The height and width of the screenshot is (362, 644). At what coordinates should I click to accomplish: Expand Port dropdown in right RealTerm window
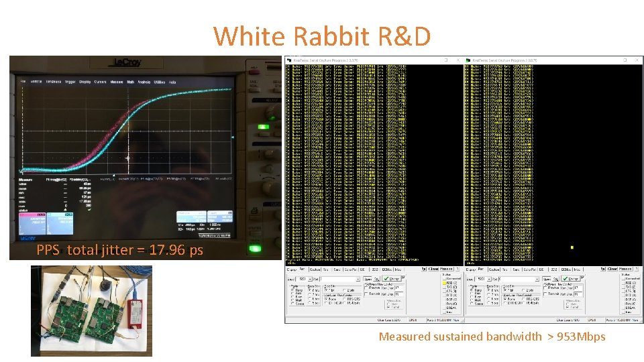point(537,279)
